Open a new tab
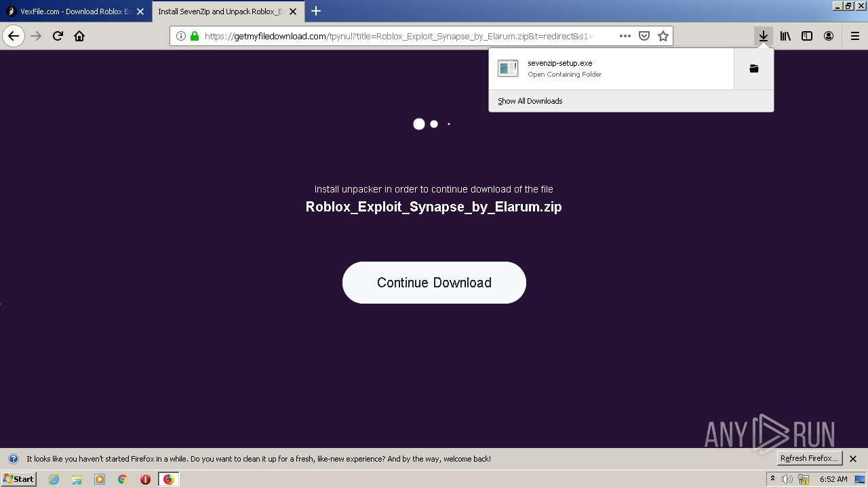This screenshot has height=488, width=868. [x=316, y=12]
